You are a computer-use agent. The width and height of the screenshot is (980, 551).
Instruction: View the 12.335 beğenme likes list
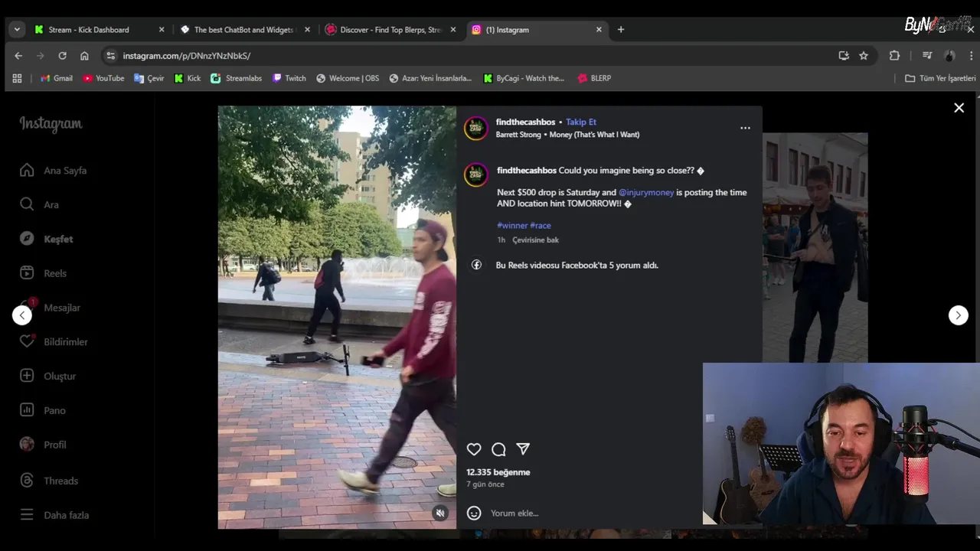point(498,472)
